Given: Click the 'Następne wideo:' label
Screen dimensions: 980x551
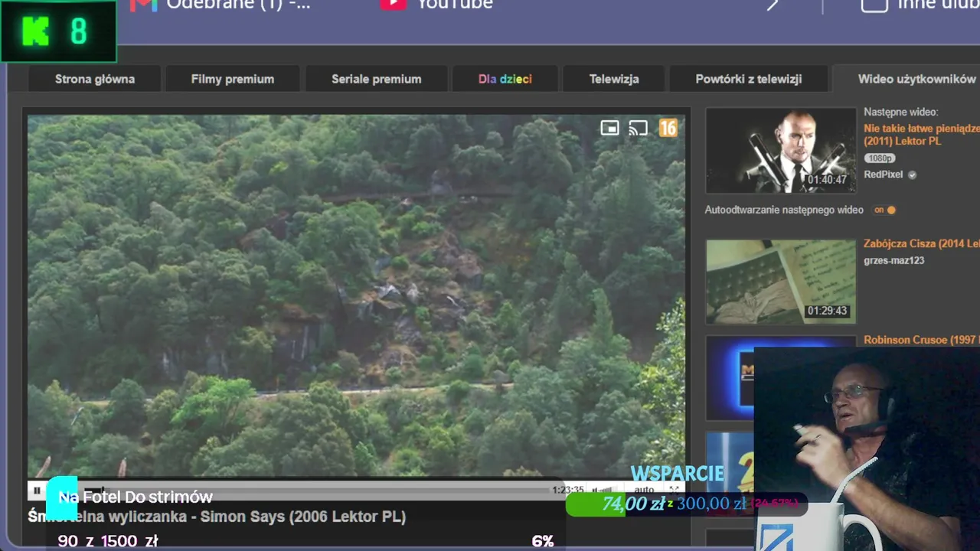Looking at the screenshot, I should 901,112.
